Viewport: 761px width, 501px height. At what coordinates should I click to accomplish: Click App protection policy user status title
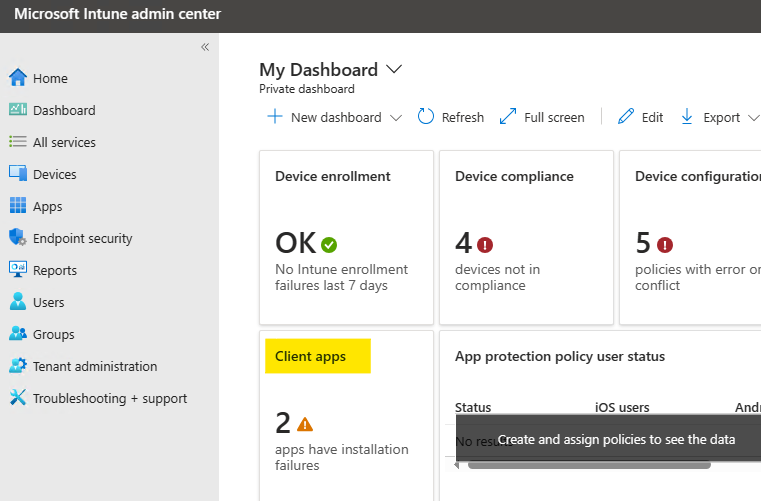560,356
